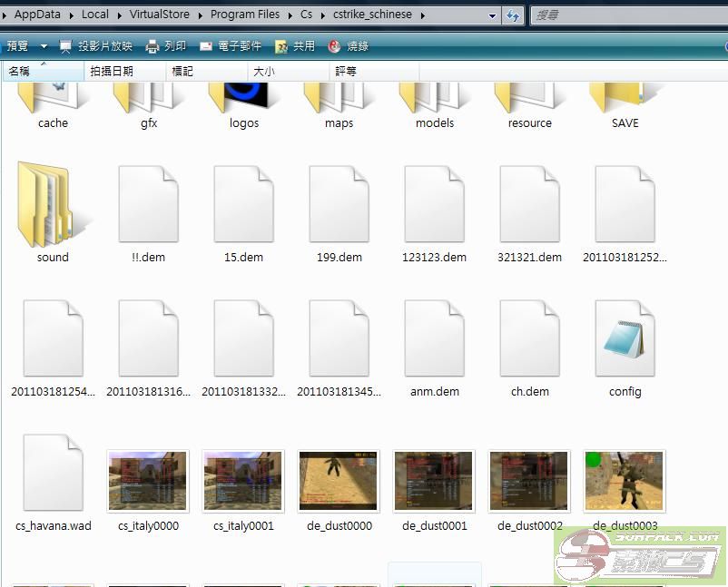The height and width of the screenshot is (587, 728).
Task: Click the E-mail toolbar button
Action: [x=231, y=46]
